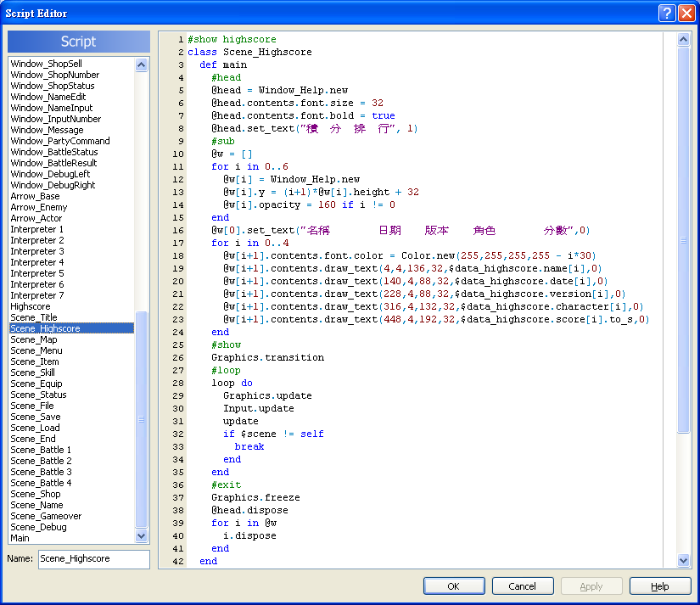Screen dimensions: 700x605
Task: Click code editor scroll down arrow
Action: 683,561
